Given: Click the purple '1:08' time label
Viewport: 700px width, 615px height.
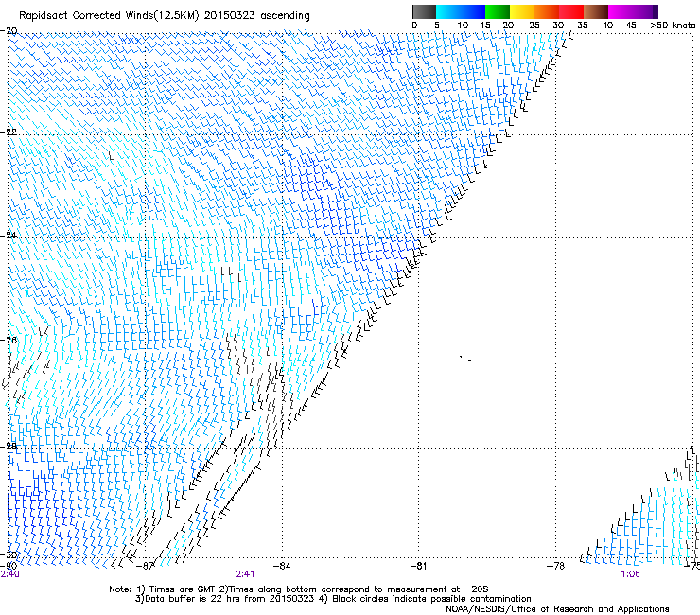Looking at the screenshot, I should coord(630,574).
